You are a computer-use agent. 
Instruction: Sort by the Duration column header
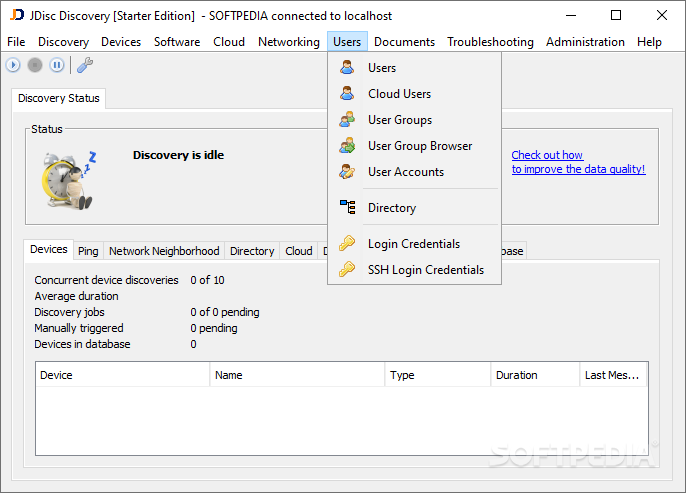tap(535, 375)
